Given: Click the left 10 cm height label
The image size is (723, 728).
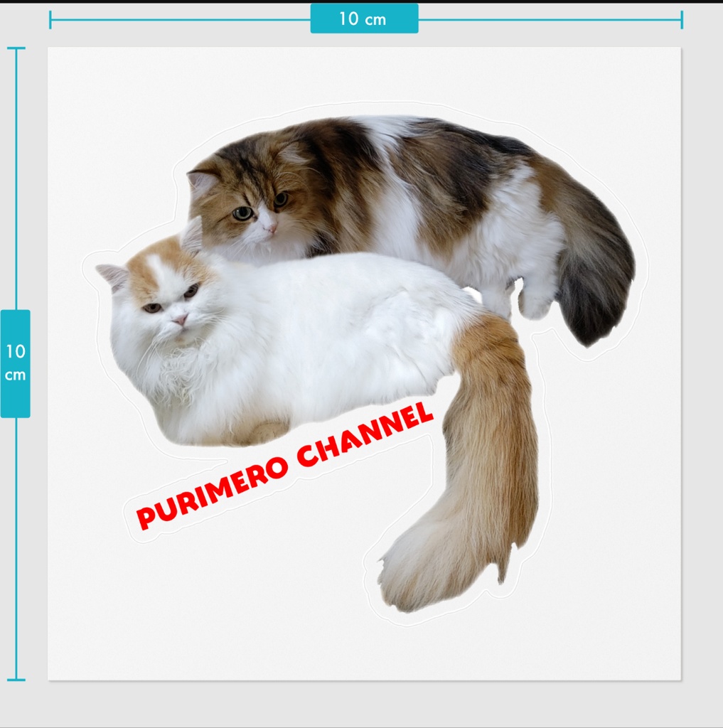Looking at the screenshot, I should click(16, 363).
